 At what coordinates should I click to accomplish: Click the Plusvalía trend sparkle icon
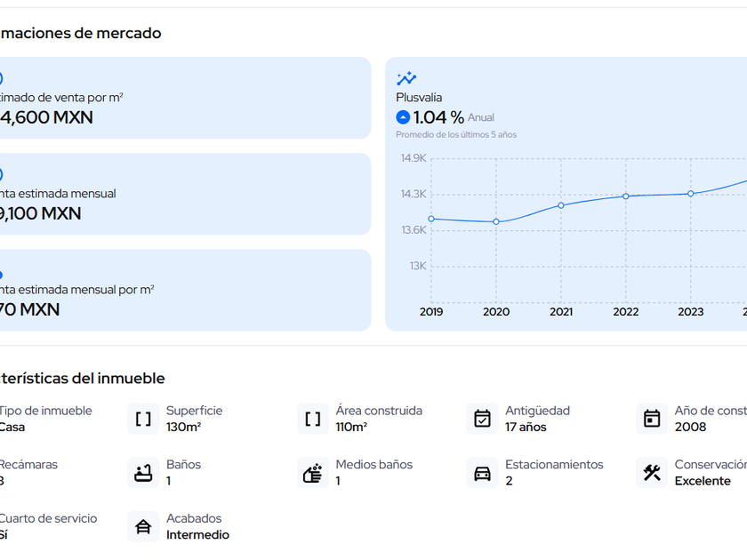406,78
